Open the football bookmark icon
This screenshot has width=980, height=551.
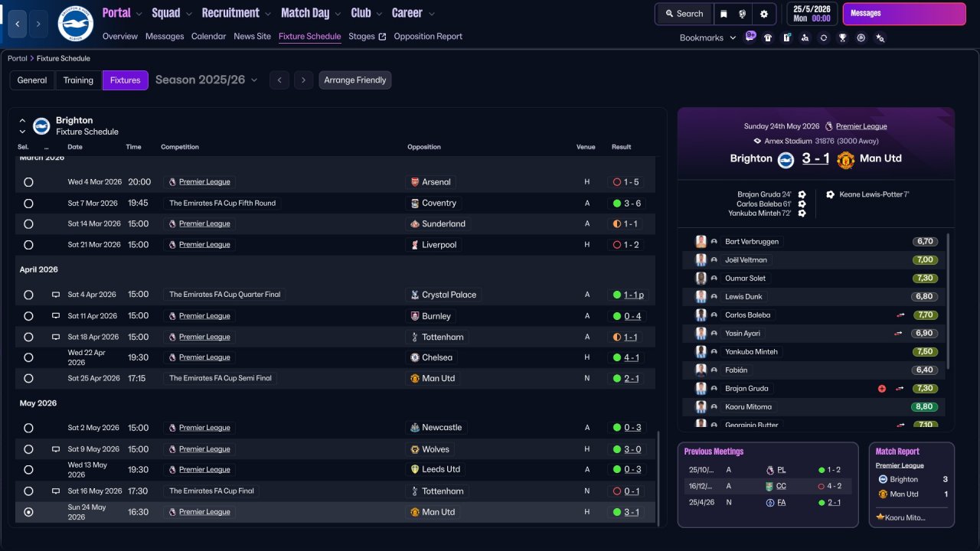click(861, 37)
